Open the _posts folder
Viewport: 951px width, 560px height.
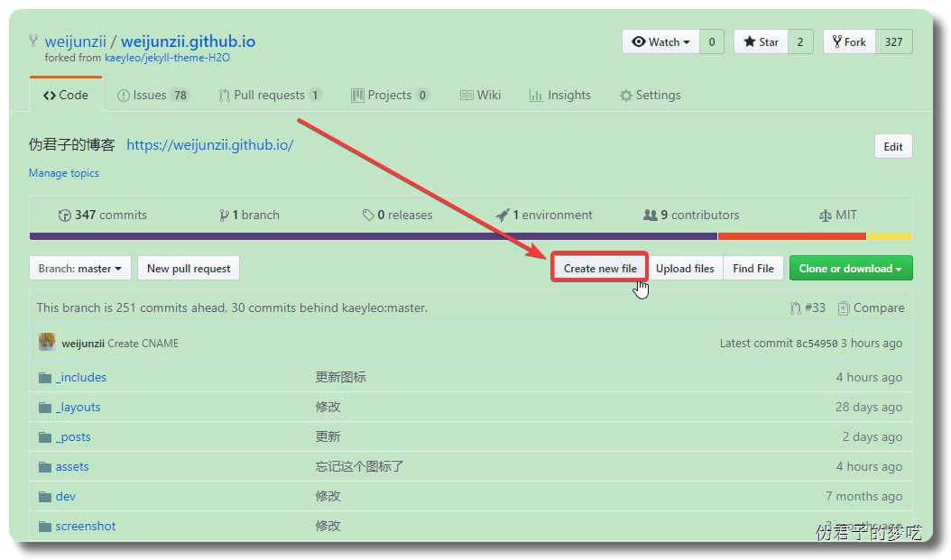click(73, 437)
